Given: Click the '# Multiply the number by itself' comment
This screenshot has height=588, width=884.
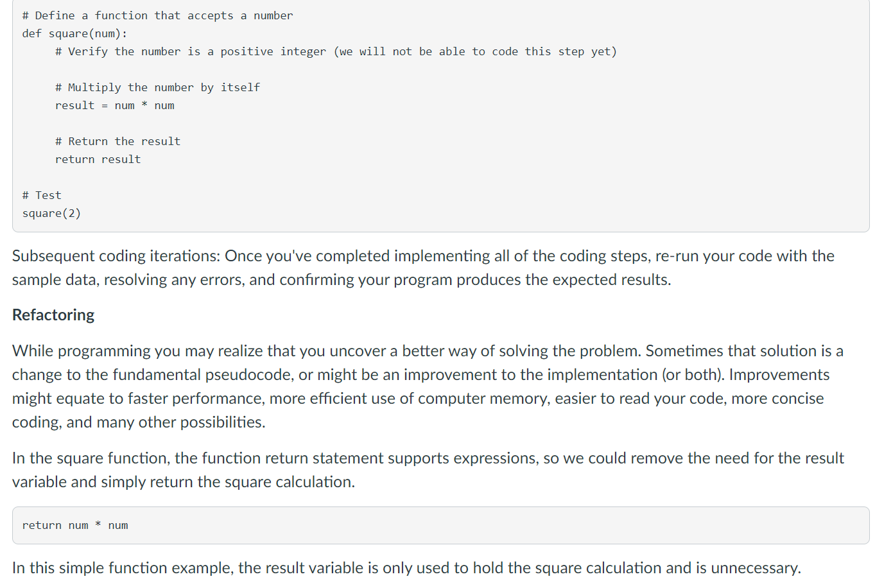Looking at the screenshot, I should 157,87.
